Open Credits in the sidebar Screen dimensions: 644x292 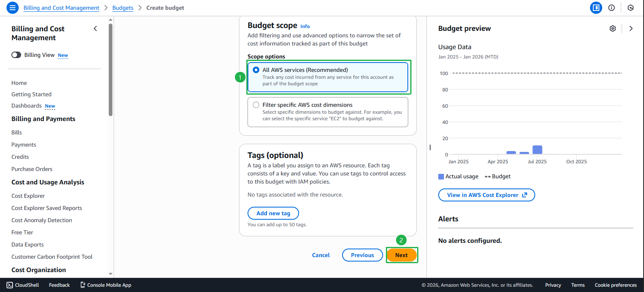click(x=20, y=157)
